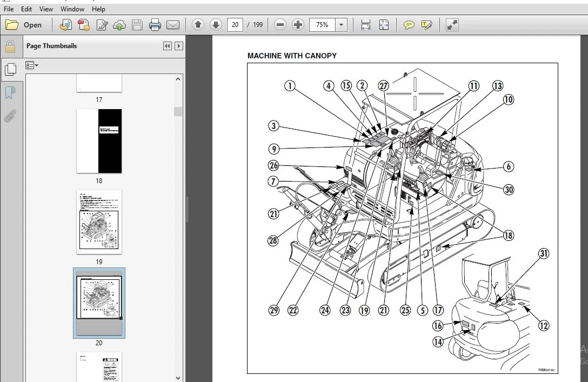The height and width of the screenshot is (382, 588).
Task: Select the Page Thumbnails sidebar icon
Action: coord(11,69)
